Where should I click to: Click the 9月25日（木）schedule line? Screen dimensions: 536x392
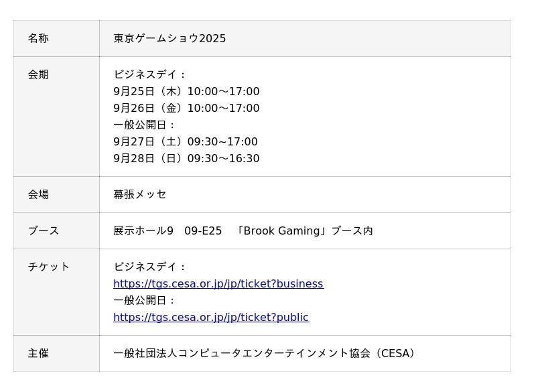point(186,91)
